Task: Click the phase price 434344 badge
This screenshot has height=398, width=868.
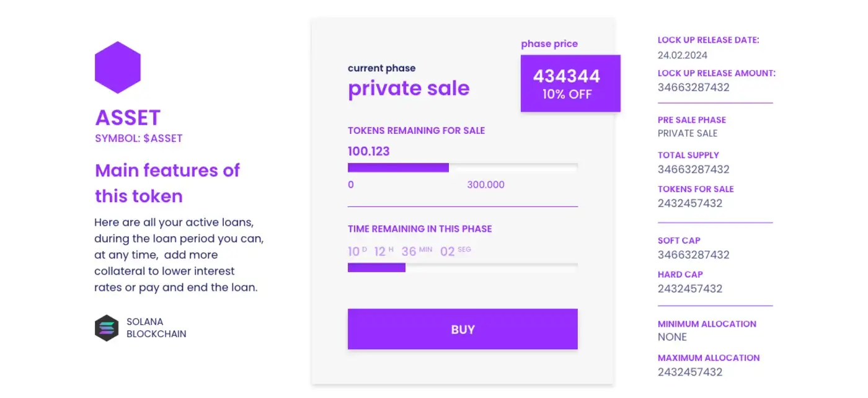Action: (570, 84)
